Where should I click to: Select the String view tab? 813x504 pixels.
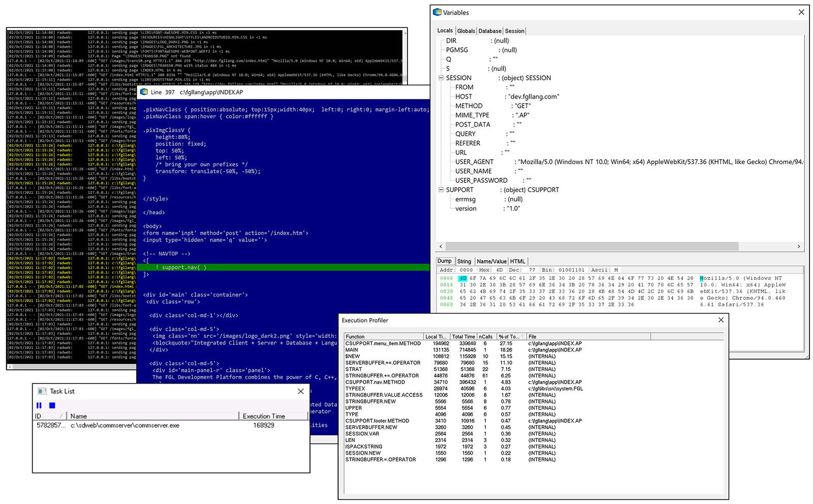pyautogui.click(x=464, y=262)
